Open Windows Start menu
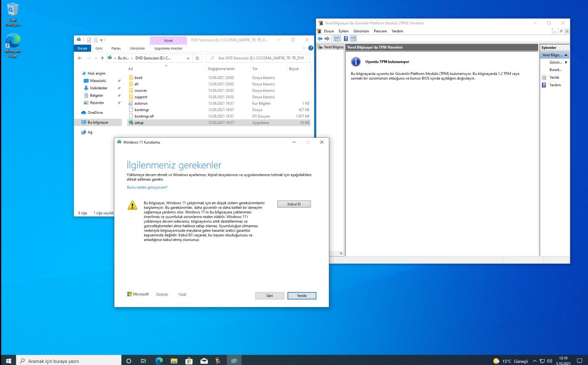 (x=8, y=360)
